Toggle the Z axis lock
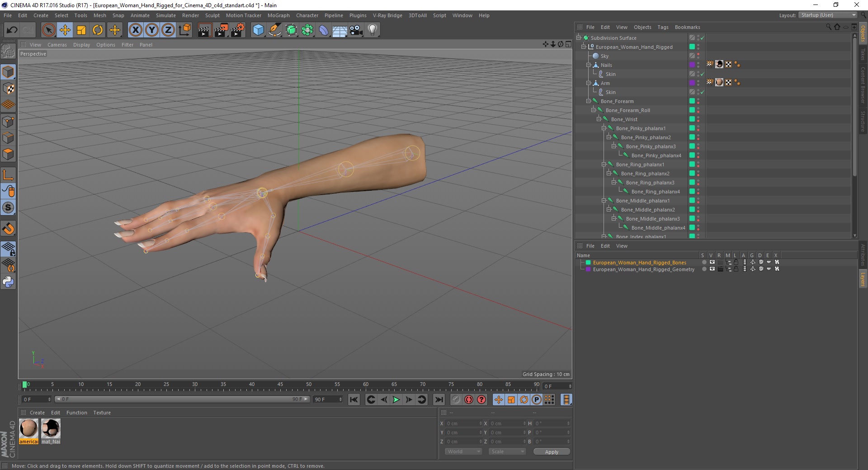868x470 pixels. [168, 30]
